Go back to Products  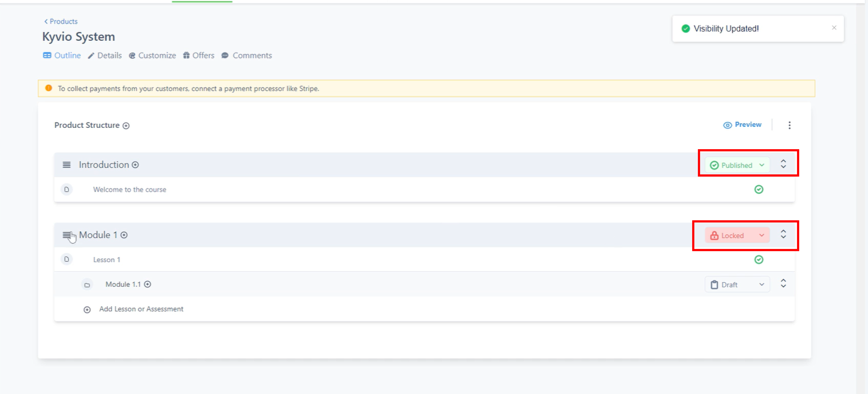point(61,21)
